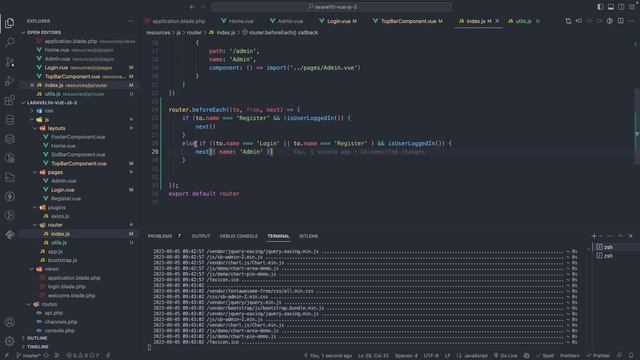Click errors and warnings status item
The image size is (640, 360).
pyautogui.click(x=83, y=356)
